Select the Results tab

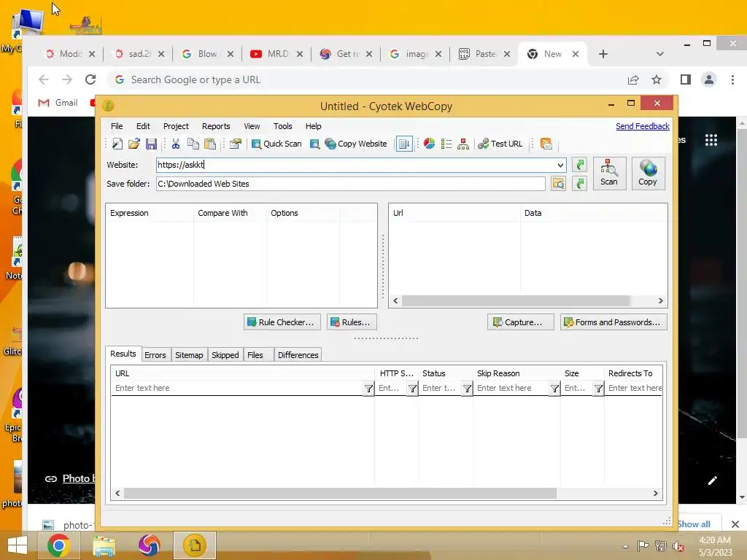(x=123, y=354)
